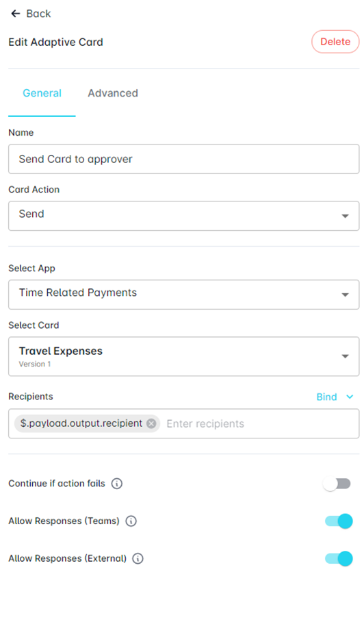Switch to the General tab
Viewport: 364px width, 620px height.
(42, 93)
